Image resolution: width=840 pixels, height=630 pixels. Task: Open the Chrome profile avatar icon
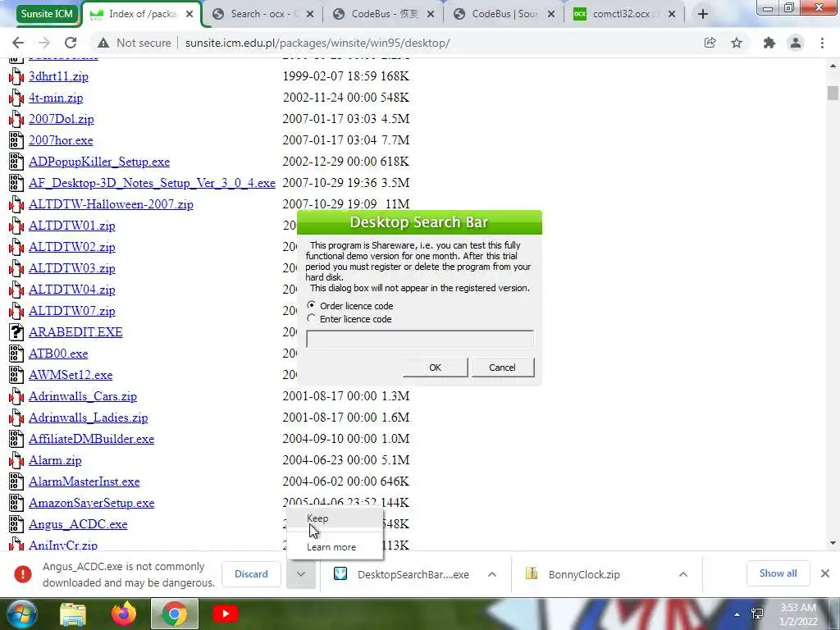coord(796,43)
